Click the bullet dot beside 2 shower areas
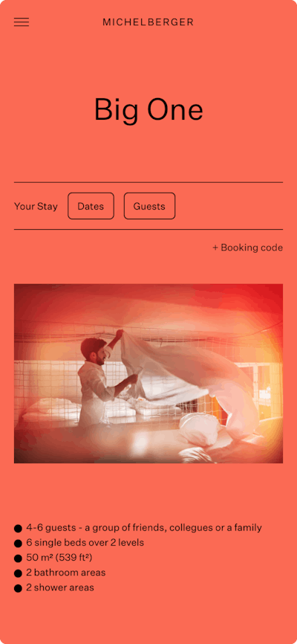Image resolution: width=297 pixels, height=644 pixels. 18,588
